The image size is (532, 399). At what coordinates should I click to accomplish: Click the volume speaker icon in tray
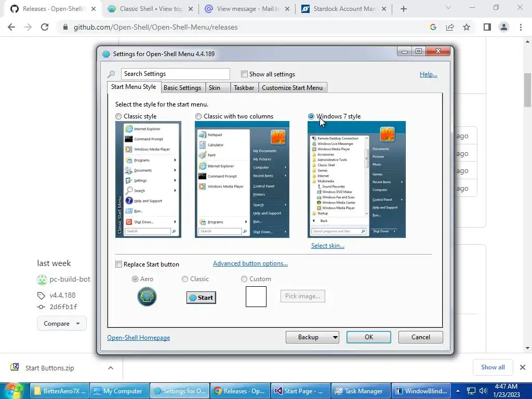483,391
